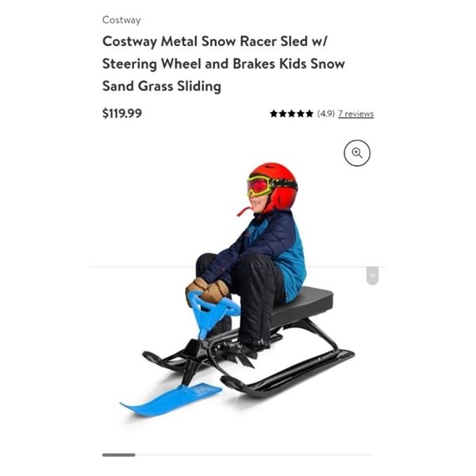This screenshot has width=476, height=476.
Task: Click the $119.99 price
Action: click(x=122, y=113)
